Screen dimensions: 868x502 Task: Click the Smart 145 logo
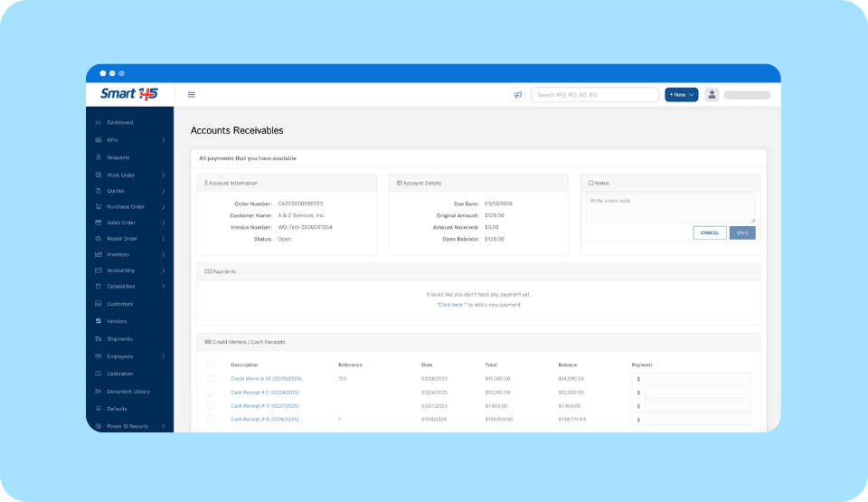coord(129,94)
